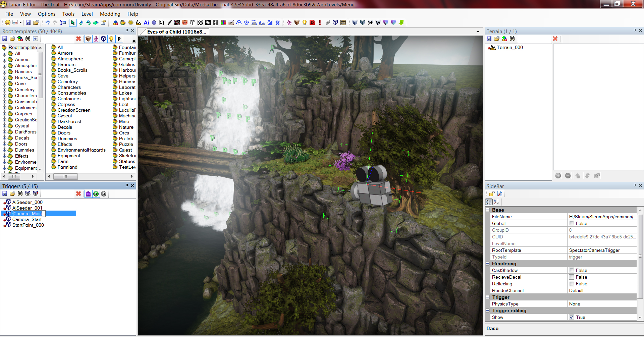This screenshot has height=337, width=644.
Task: Collapse the Trigger editing property section
Action: 488,311
